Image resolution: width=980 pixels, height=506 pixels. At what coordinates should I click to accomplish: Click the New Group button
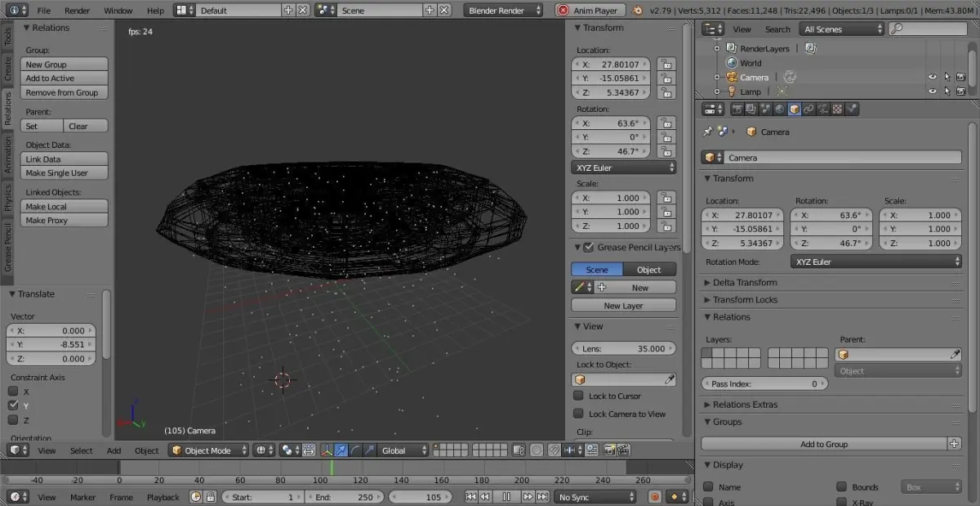(65, 64)
